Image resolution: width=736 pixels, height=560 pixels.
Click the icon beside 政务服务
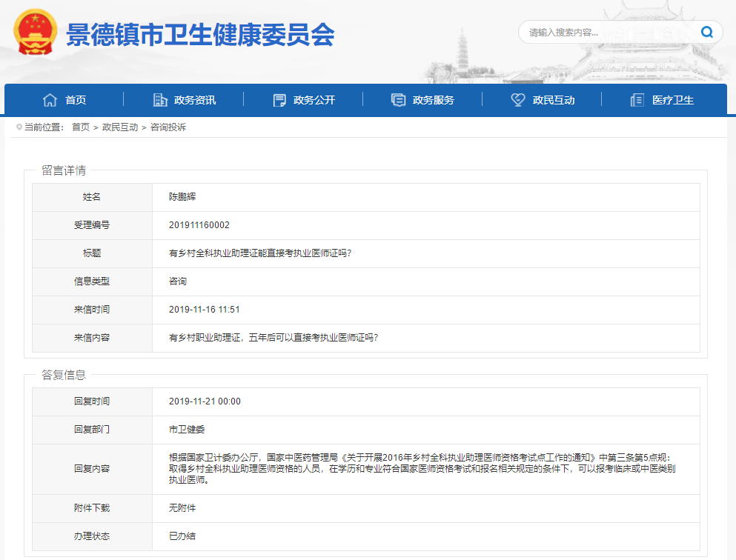399,100
